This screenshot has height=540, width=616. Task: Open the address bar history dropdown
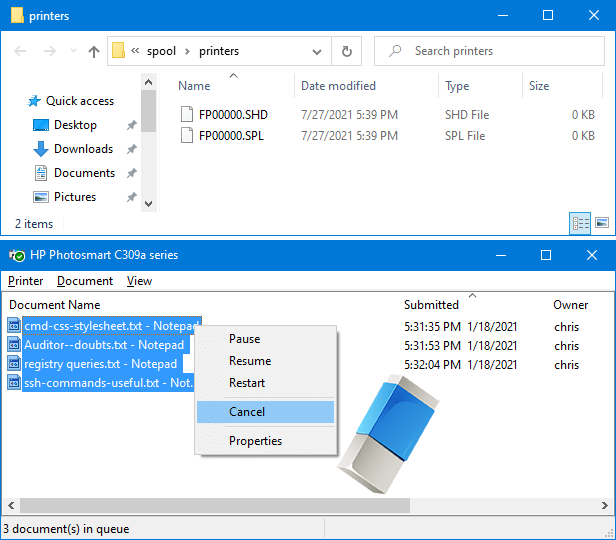318,51
